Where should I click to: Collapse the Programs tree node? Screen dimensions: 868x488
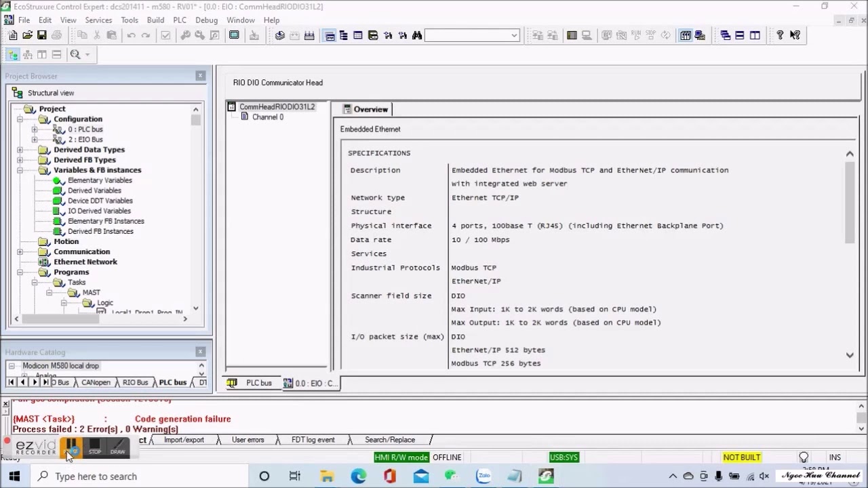pos(20,272)
